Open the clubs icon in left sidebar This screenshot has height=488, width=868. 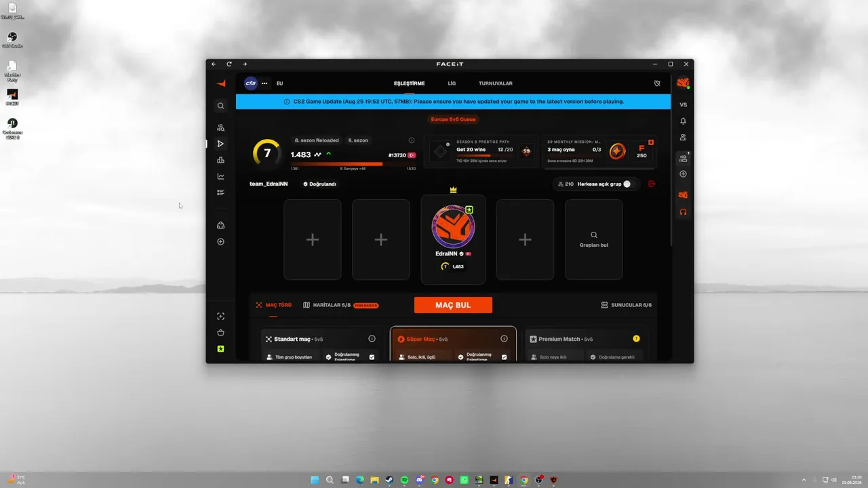pos(220,226)
